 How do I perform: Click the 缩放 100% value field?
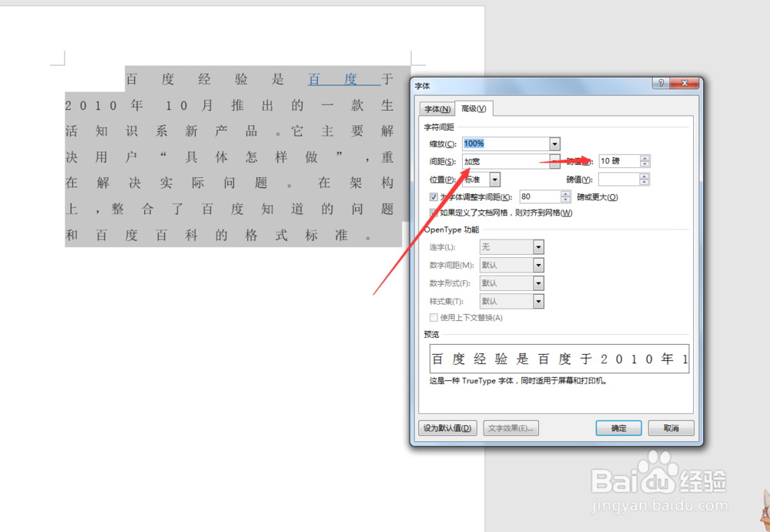point(506,144)
